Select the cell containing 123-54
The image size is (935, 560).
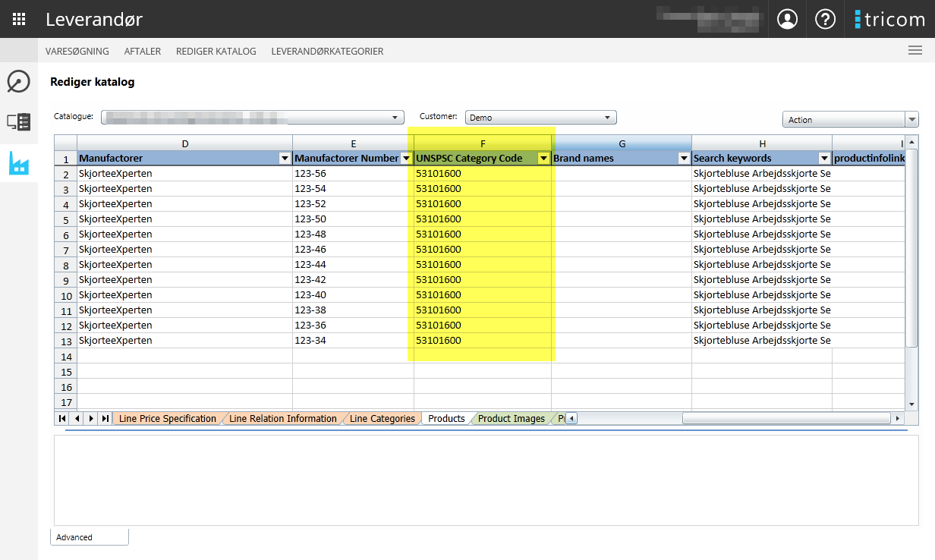(354, 189)
